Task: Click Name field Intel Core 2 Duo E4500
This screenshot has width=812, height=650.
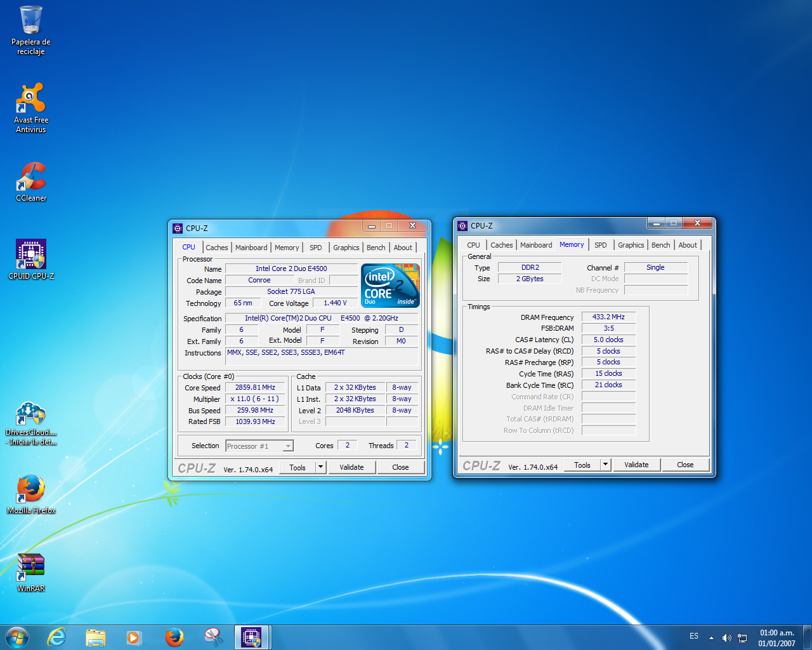Action: click(291, 269)
